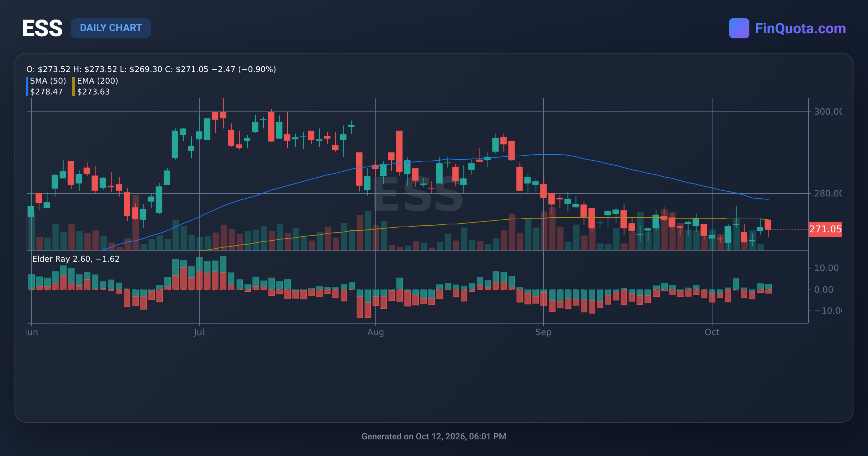Click the DAILY CHART badge
This screenshot has height=456, width=868.
111,28
